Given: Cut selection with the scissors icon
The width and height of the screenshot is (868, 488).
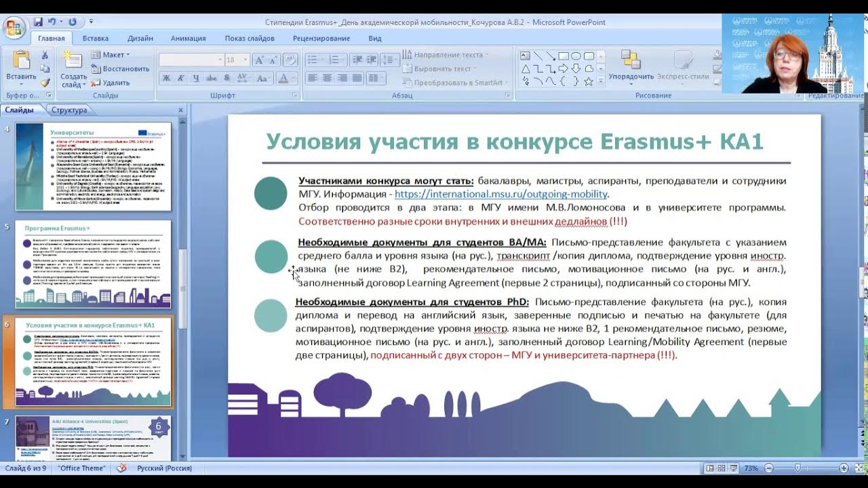Looking at the screenshot, I should coord(45,56).
